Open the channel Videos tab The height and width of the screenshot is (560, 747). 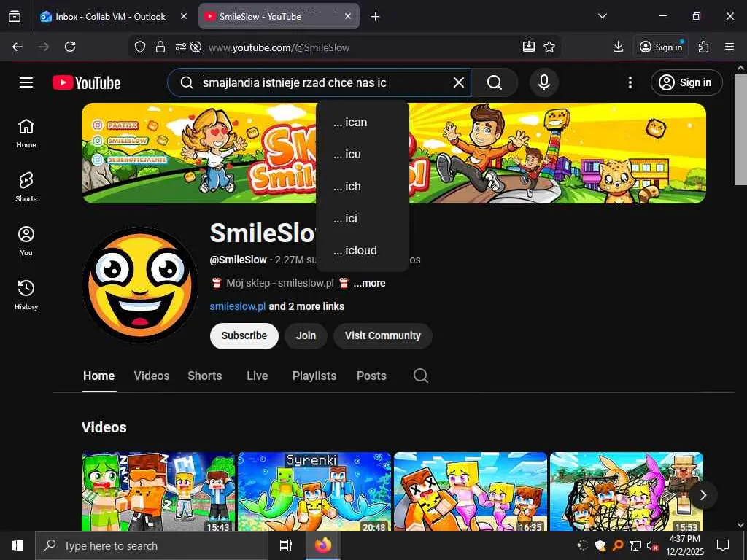tap(152, 376)
